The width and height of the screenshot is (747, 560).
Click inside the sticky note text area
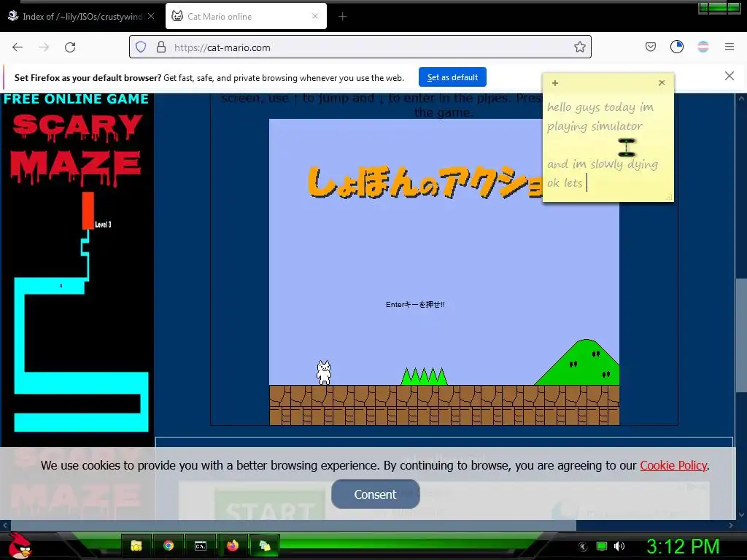(x=608, y=145)
